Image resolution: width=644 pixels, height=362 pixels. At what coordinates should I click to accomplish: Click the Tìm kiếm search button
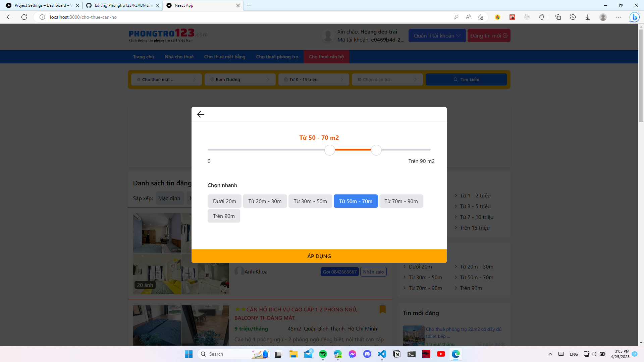tap(466, 79)
